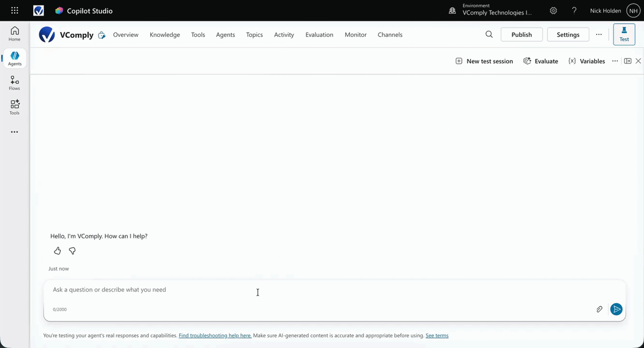The image size is (644, 348).
Task: Show more sidebar options ellipsis
Action: 15,132
